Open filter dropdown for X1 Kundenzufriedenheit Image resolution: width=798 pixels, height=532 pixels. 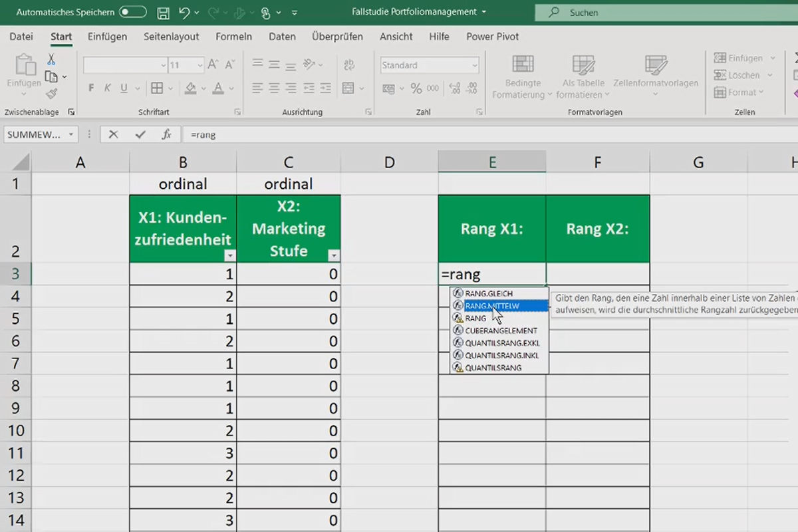pos(230,255)
